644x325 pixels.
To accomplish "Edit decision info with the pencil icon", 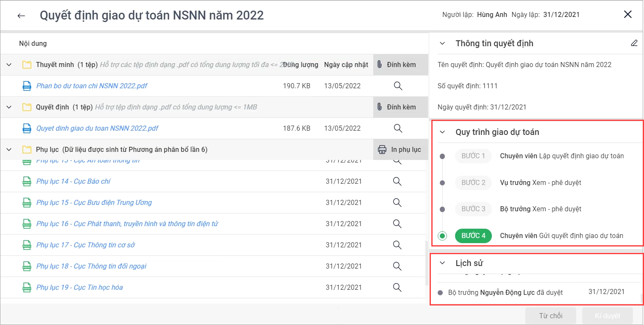I will (634, 43).
